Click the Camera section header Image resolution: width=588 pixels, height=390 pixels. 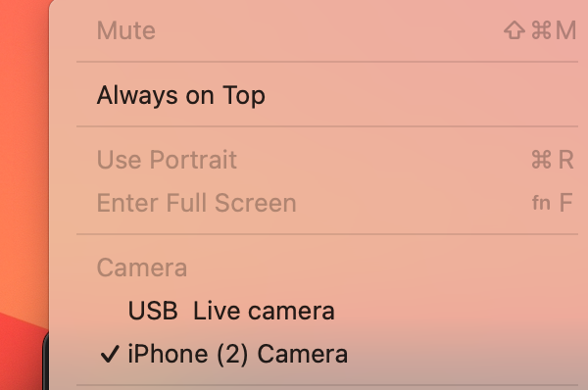click(142, 268)
